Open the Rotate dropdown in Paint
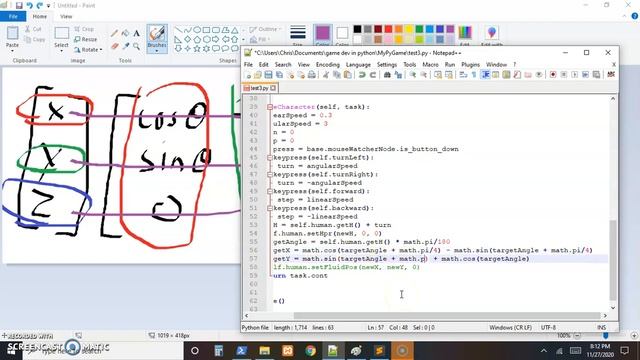 coord(88,49)
